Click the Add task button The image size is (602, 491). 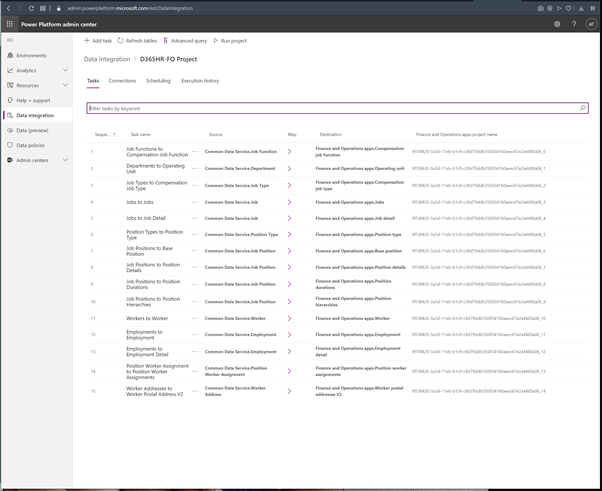pos(98,41)
